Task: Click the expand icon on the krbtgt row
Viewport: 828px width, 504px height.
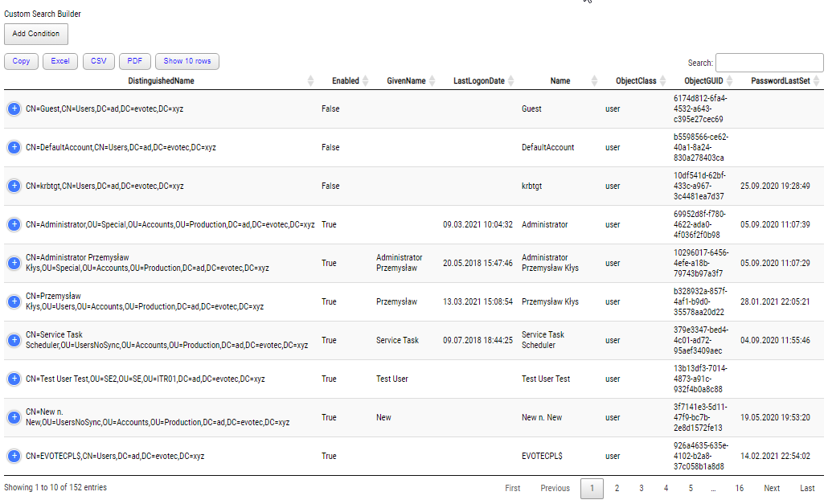Action: coord(14,186)
